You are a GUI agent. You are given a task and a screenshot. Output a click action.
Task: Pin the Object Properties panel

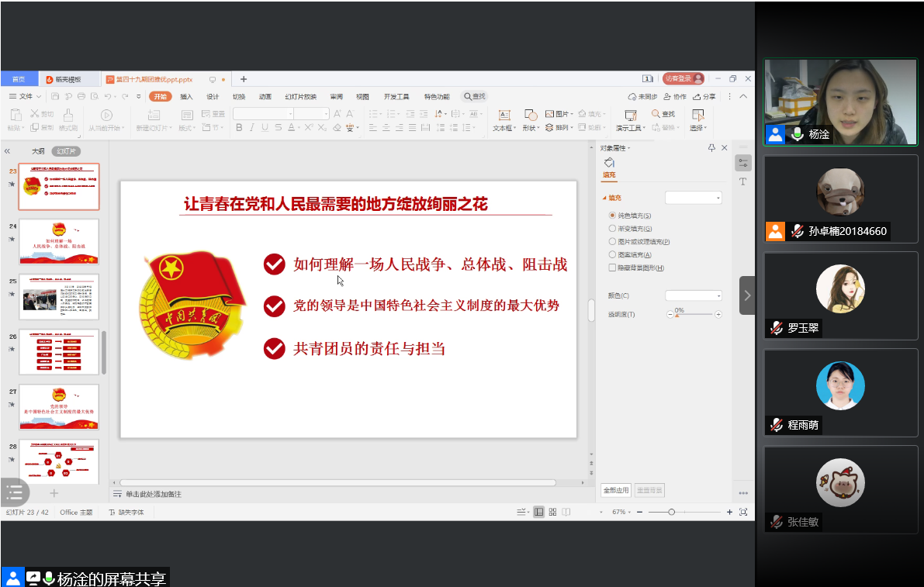(711, 148)
